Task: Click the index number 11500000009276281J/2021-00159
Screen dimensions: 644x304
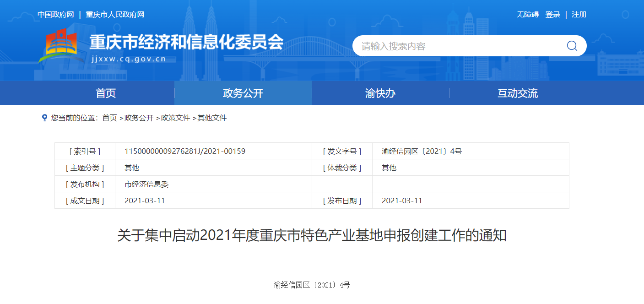Action: click(185, 151)
